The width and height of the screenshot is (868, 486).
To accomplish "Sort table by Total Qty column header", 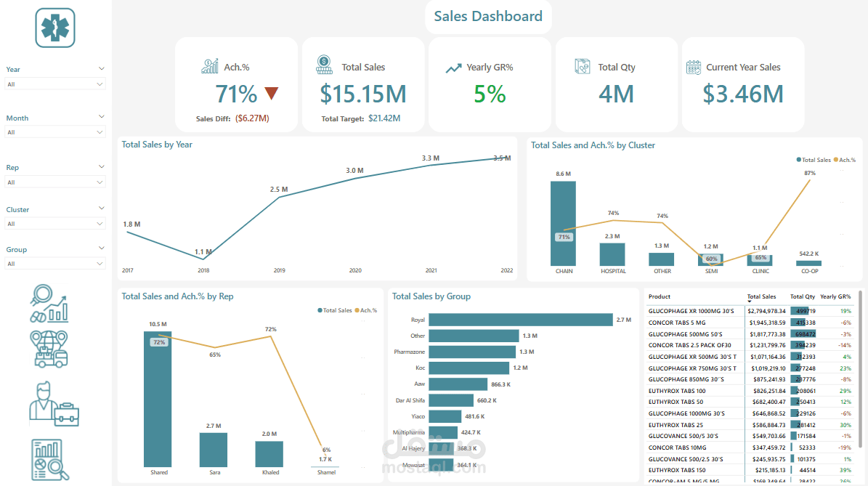I will 803,296.
